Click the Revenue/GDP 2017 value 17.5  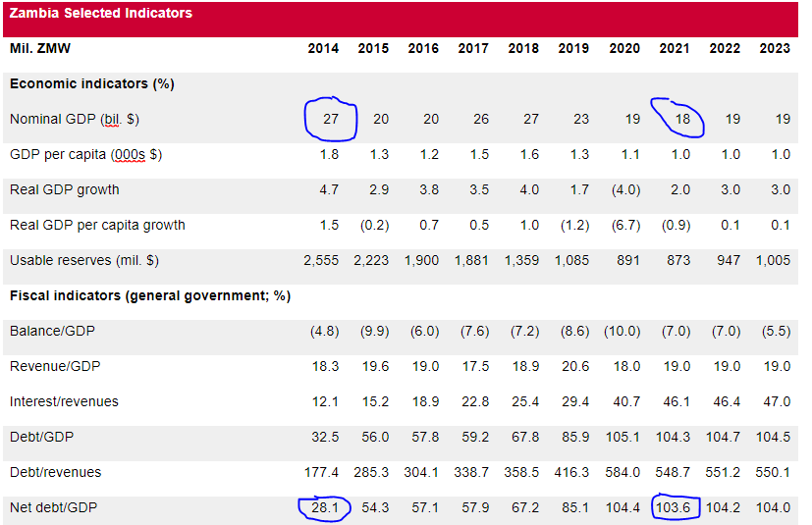475,366
